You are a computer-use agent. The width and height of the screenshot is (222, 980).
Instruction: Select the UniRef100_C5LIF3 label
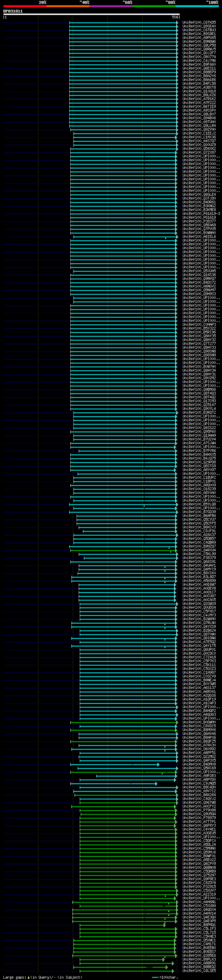pos(199,929)
